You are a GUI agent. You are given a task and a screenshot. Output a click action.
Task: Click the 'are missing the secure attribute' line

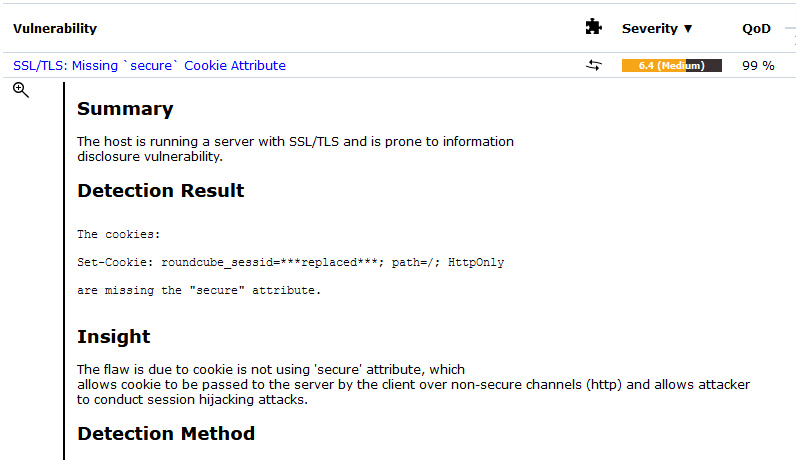tap(199, 290)
